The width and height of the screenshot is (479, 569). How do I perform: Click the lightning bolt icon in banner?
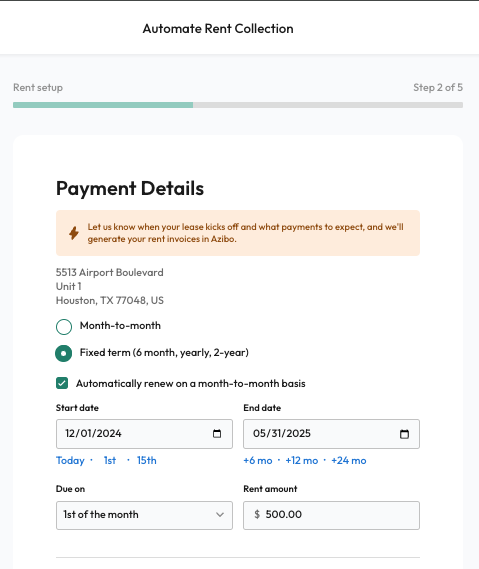point(74,233)
